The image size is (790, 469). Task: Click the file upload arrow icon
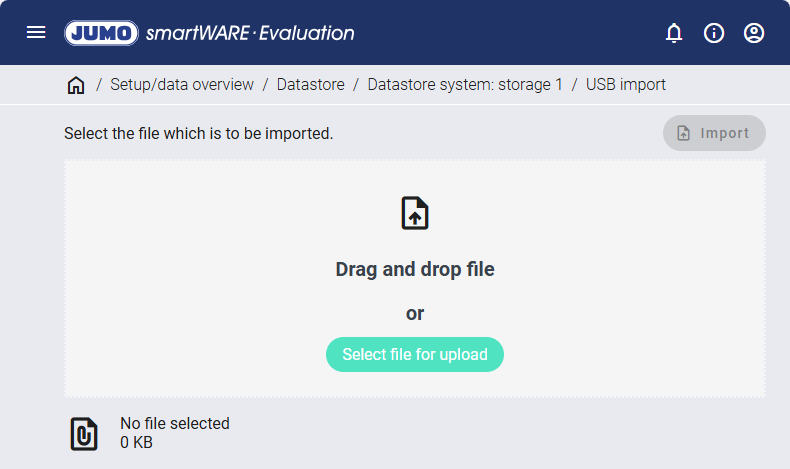(415, 213)
